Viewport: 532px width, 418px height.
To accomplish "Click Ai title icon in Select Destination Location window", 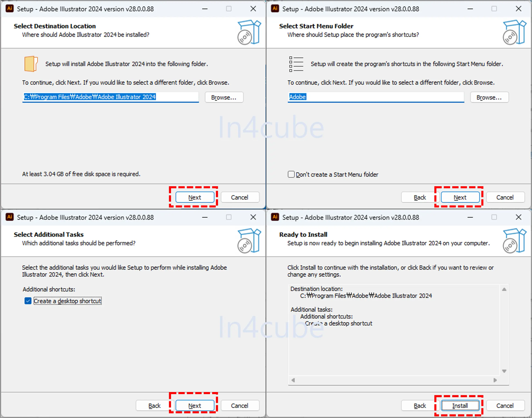I will 10,9.
